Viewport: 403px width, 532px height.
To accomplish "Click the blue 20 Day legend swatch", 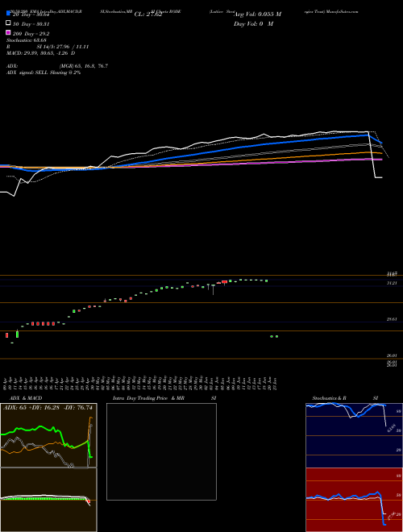I will 8,14.
